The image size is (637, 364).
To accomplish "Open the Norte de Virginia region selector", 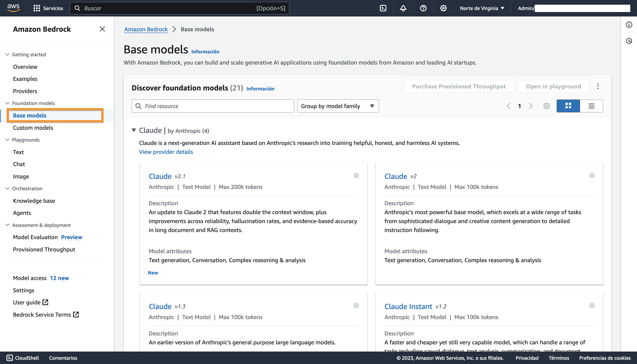I will 482,8.
